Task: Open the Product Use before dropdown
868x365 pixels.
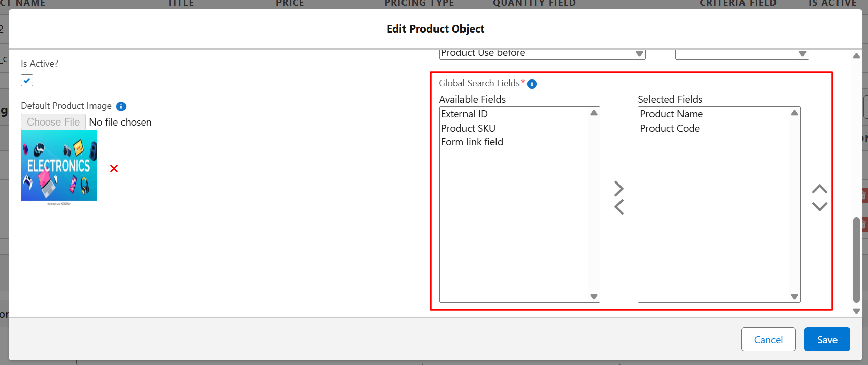Action: click(x=542, y=53)
